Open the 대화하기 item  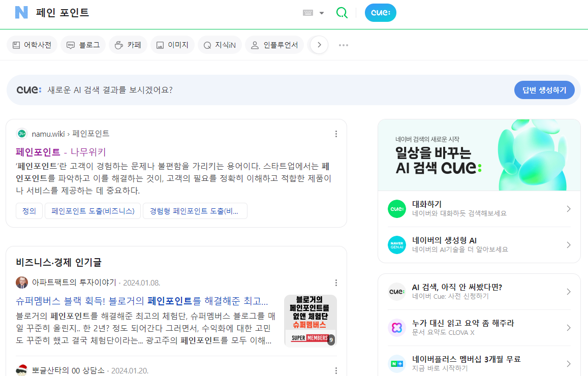point(479,209)
